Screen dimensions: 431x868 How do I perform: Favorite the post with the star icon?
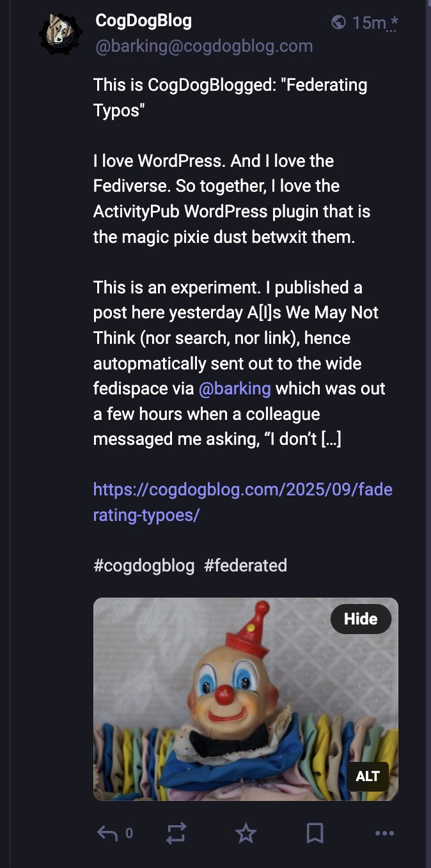pos(246,833)
